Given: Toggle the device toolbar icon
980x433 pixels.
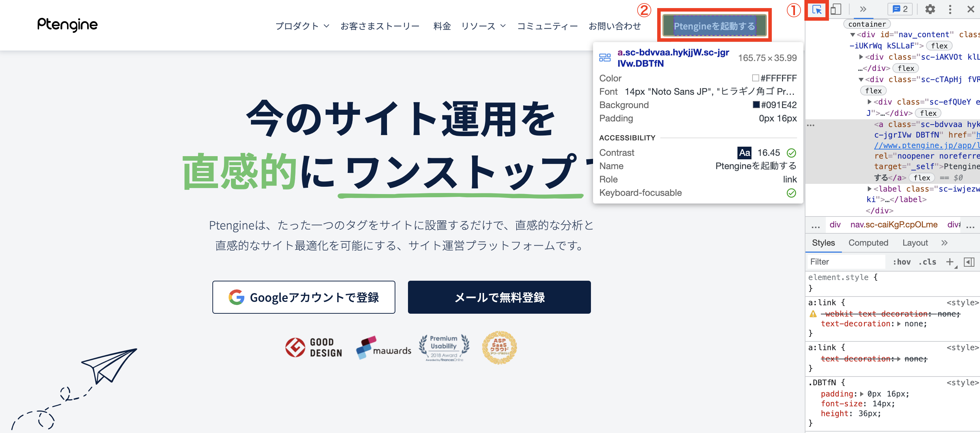Looking at the screenshot, I should coord(836,9).
